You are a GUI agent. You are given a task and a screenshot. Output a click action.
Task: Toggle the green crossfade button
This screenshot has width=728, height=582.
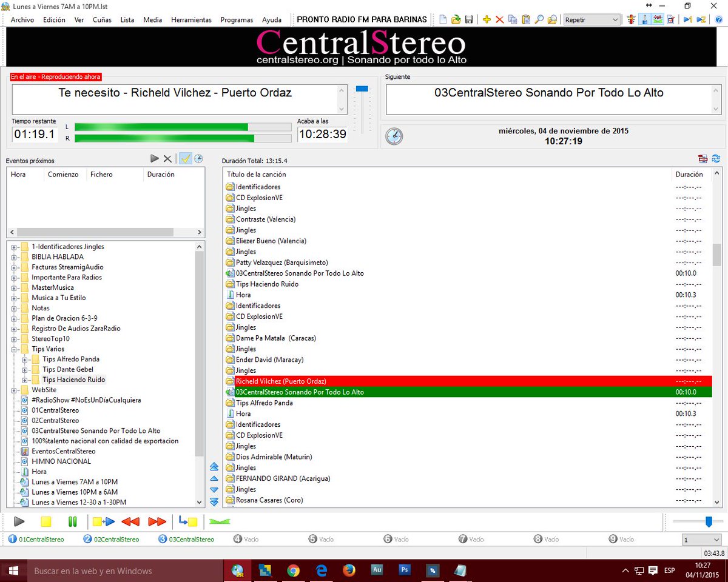[220, 521]
